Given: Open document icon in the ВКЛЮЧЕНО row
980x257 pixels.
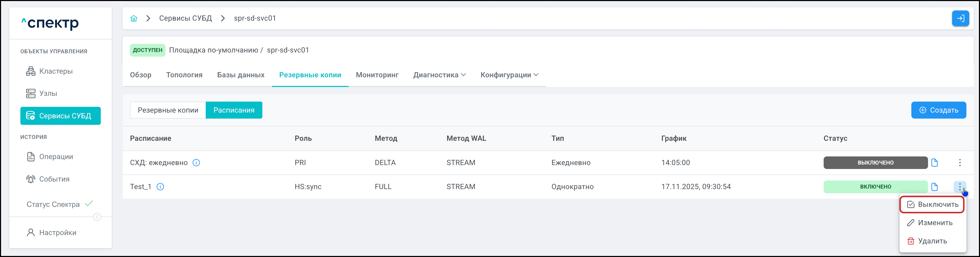Looking at the screenshot, I should tap(934, 186).
